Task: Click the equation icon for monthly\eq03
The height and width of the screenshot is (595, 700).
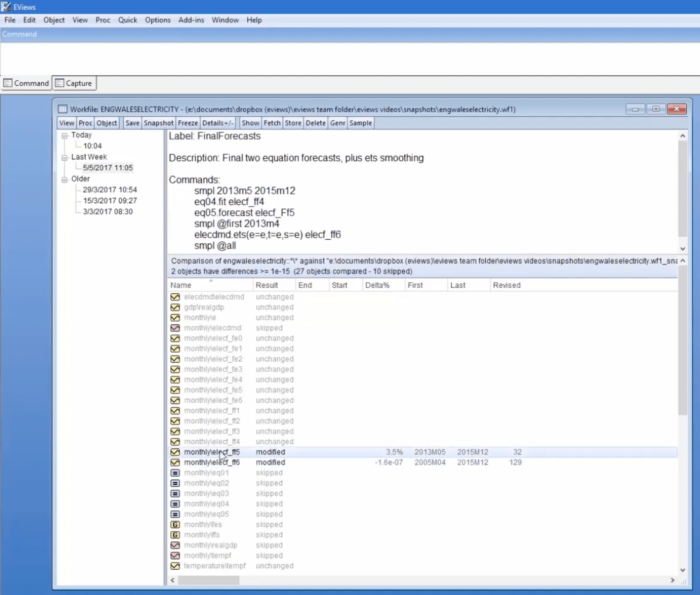Action: [175, 493]
